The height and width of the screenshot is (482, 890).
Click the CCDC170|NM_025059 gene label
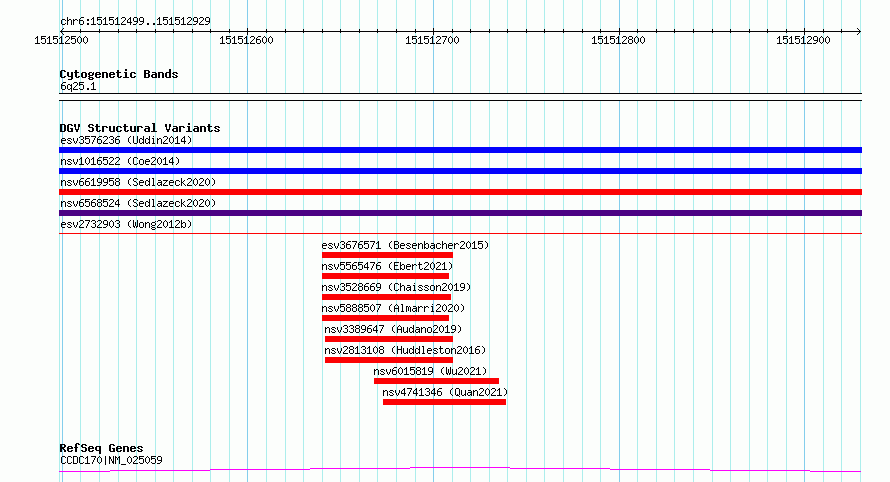(111, 460)
